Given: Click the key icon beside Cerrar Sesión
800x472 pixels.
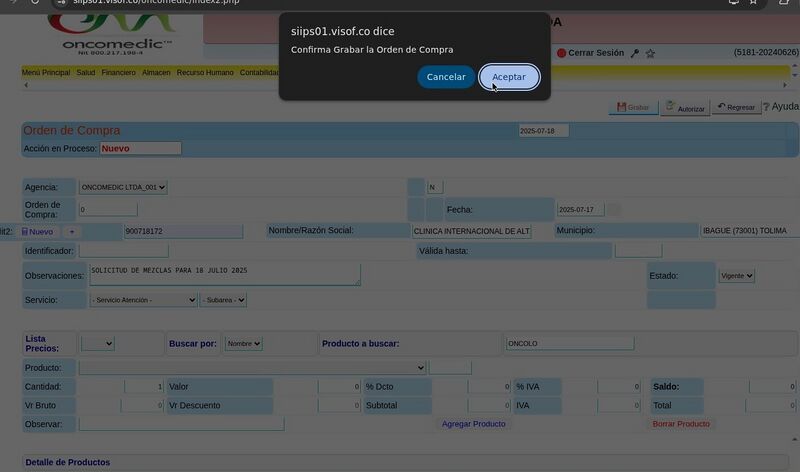Looking at the screenshot, I should (x=634, y=53).
